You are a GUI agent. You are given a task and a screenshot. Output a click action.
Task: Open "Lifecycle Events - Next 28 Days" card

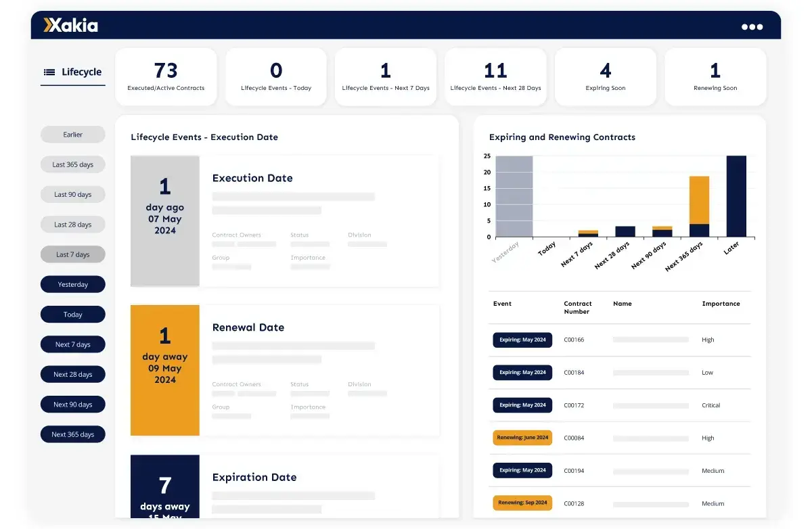(495, 76)
